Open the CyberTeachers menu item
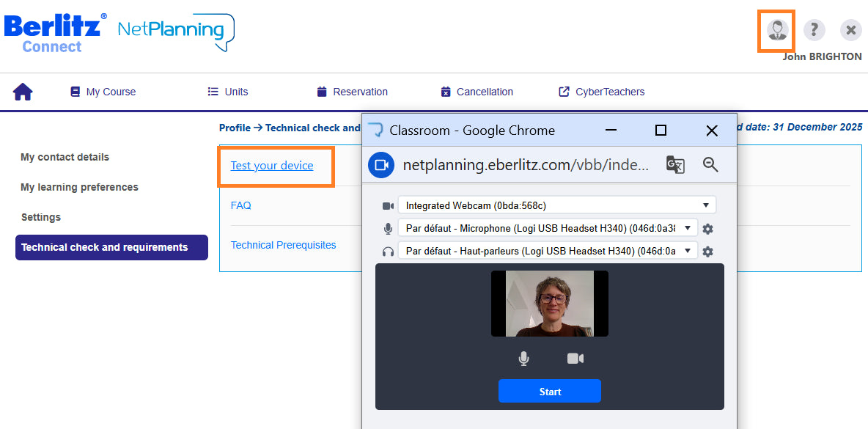 (x=601, y=92)
